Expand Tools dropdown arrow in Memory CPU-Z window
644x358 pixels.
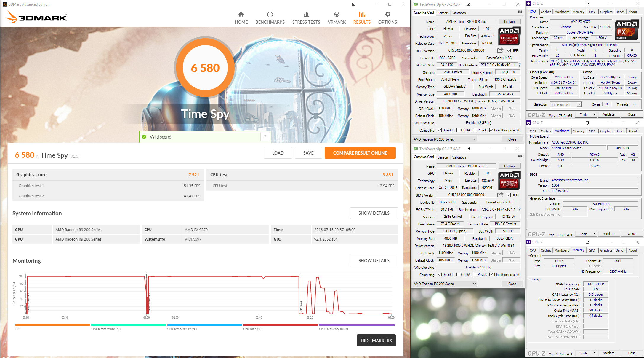594,353
